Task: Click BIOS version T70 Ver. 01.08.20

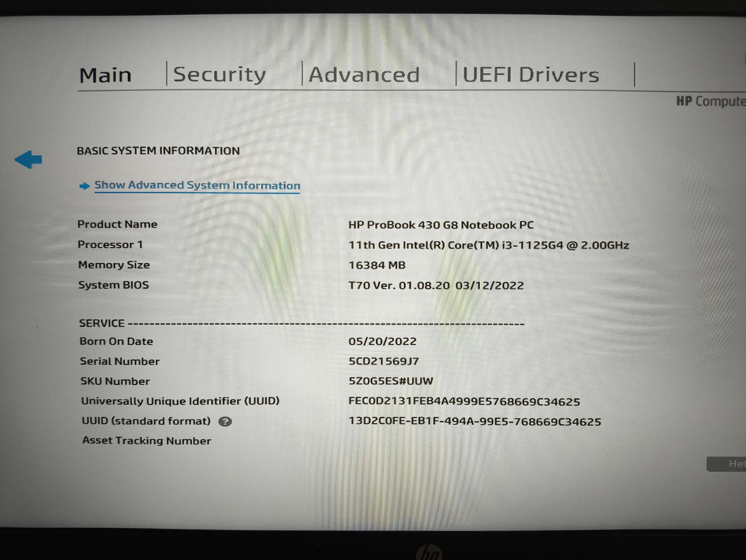Action: click(436, 285)
